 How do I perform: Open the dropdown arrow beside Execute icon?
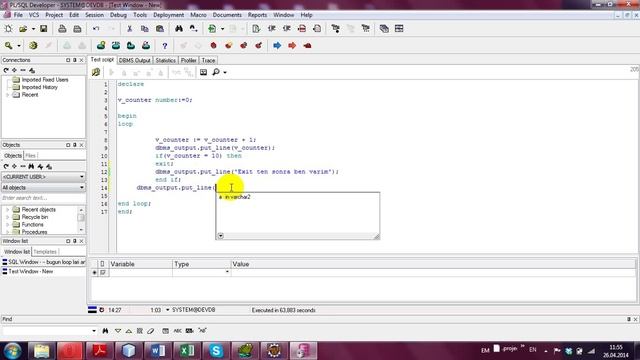pyautogui.click(x=222, y=29)
